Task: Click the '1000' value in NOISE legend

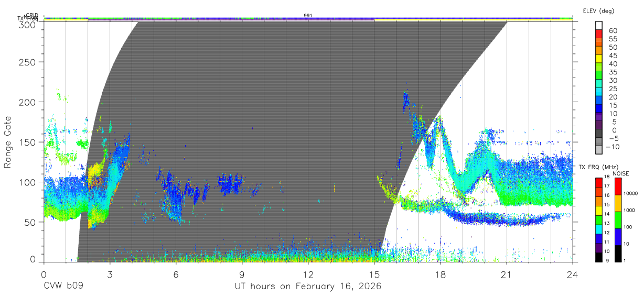Action: tap(629, 211)
